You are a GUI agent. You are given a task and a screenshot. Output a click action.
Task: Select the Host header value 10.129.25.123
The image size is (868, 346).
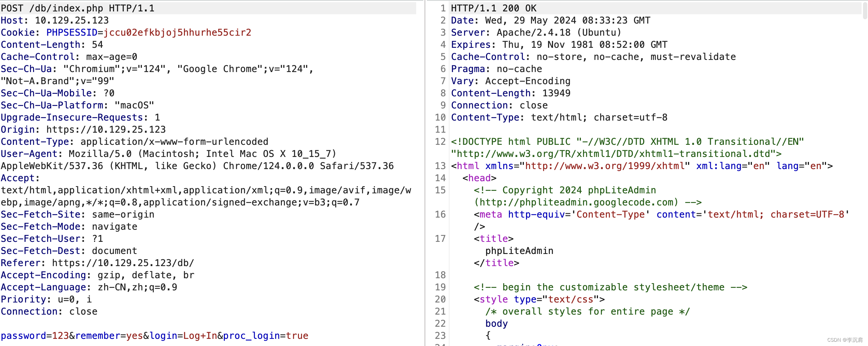pyautogui.click(x=72, y=20)
